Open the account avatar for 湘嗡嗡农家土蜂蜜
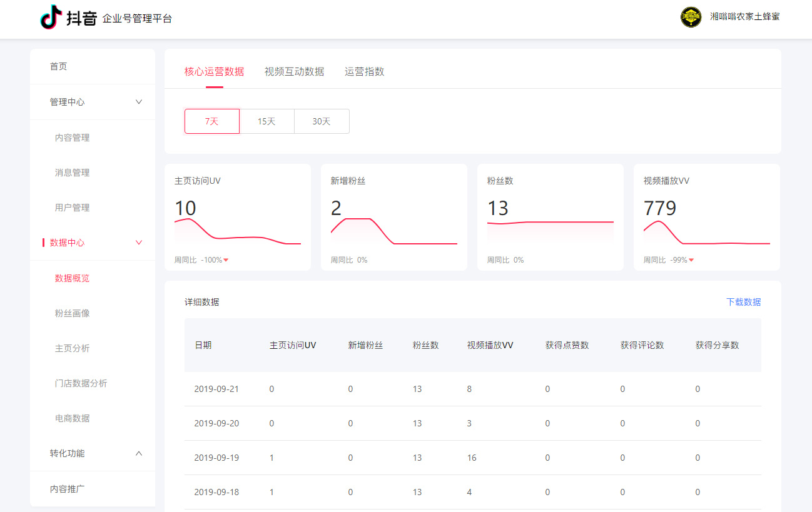The width and height of the screenshot is (812, 512). tap(691, 17)
